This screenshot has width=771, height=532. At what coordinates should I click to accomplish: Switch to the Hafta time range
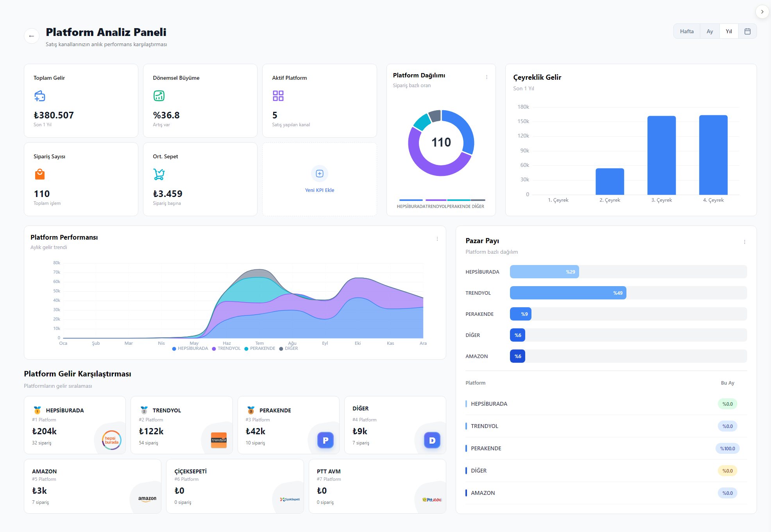tap(687, 31)
